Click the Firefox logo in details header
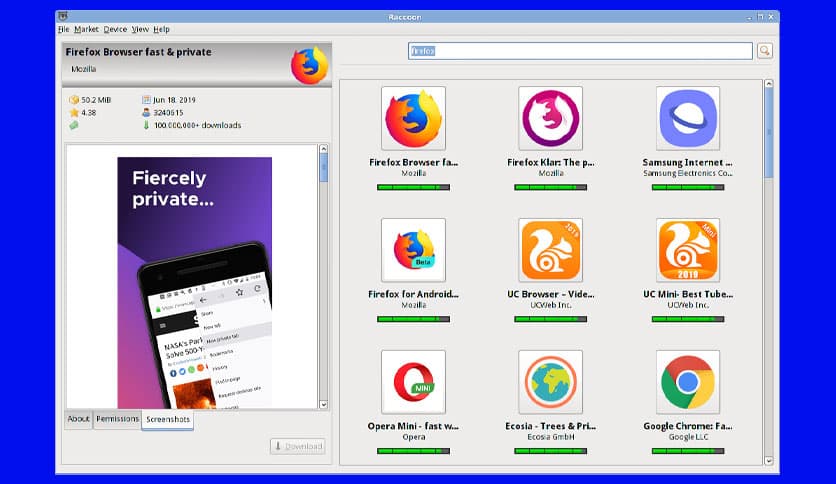 click(x=309, y=66)
